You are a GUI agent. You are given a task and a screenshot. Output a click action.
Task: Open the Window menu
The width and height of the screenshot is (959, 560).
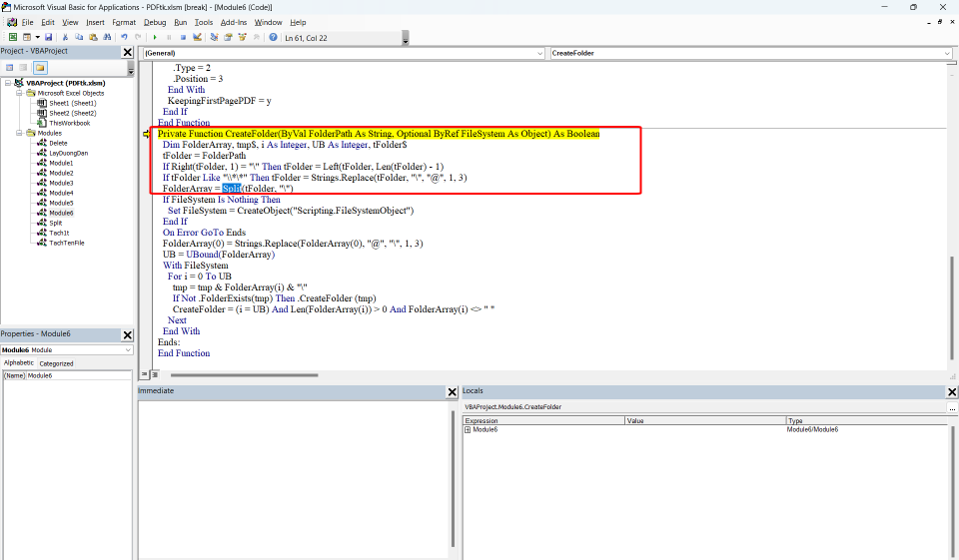[x=268, y=22]
